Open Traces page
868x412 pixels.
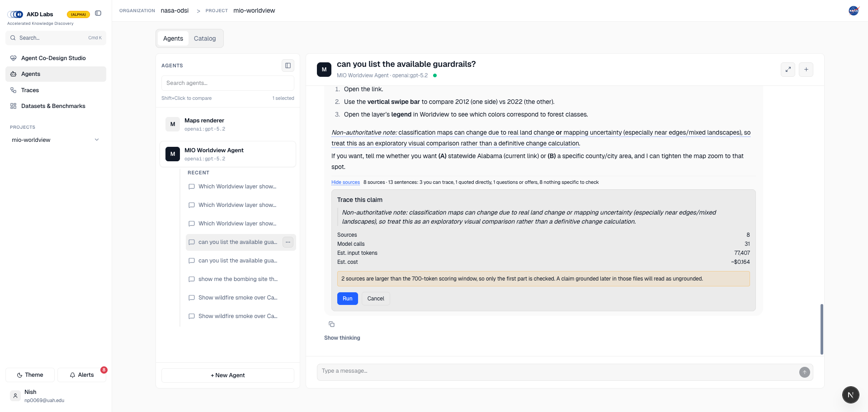coord(56,90)
